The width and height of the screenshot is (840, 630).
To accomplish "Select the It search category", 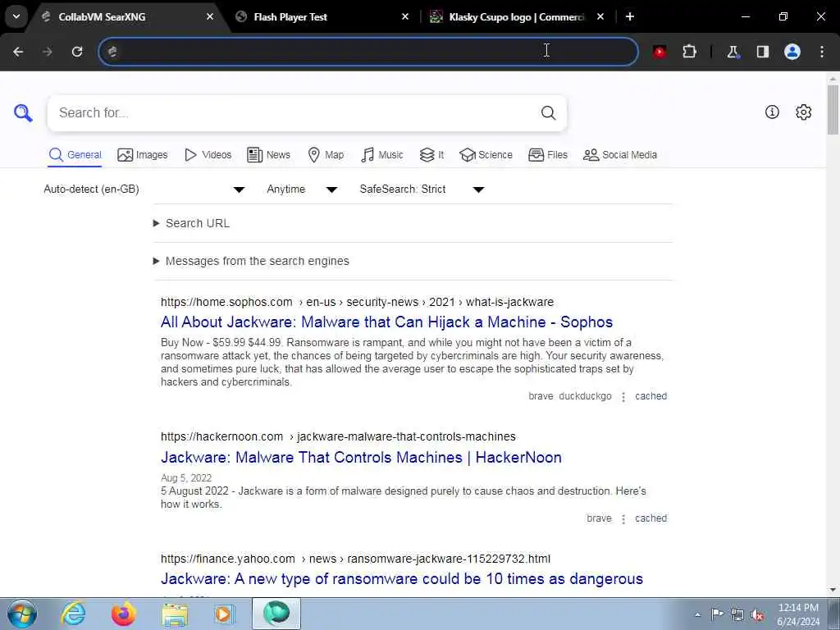I will 431,155.
